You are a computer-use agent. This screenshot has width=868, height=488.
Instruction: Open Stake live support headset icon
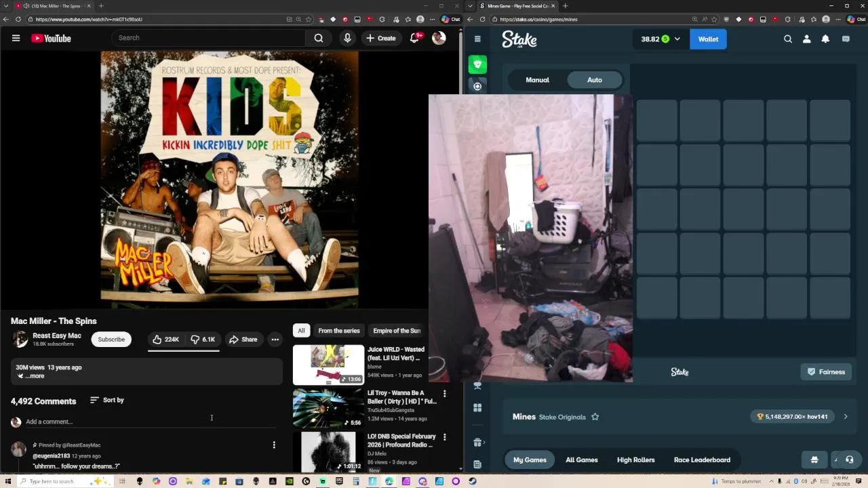849,460
